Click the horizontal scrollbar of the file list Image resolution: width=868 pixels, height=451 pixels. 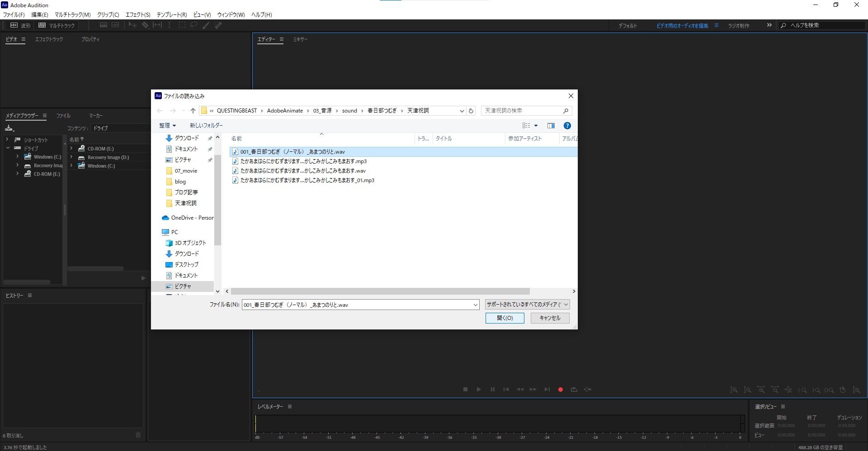tap(380, 291)
